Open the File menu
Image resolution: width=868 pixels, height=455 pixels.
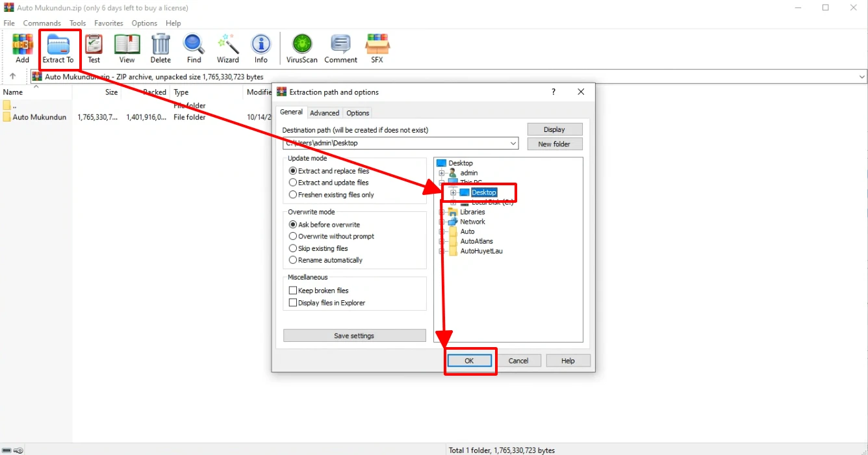coord(9,23)
